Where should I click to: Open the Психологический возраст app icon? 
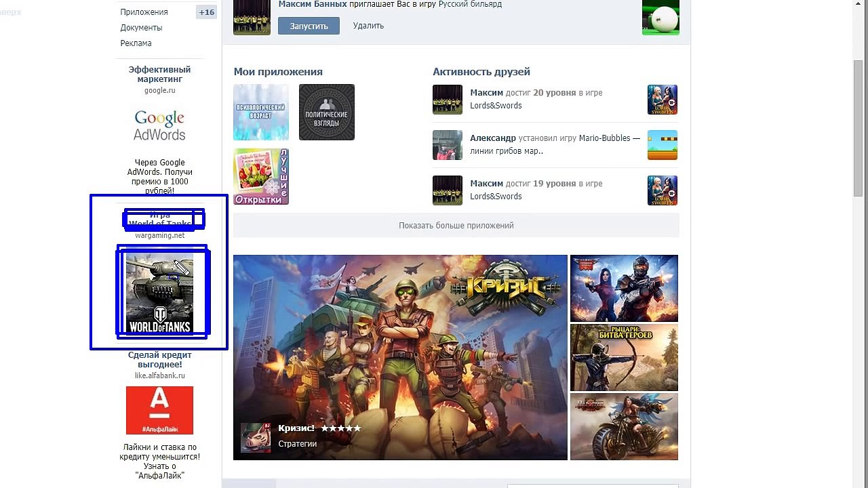tap(261, 112)
